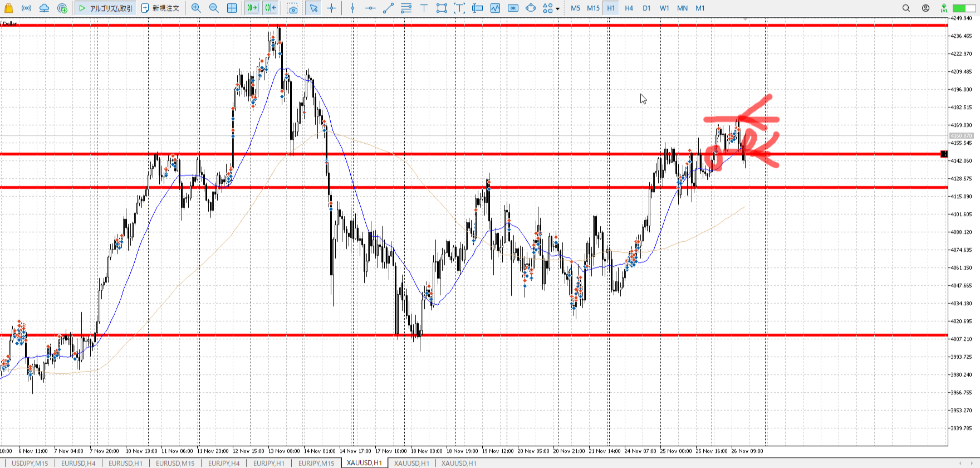Click the zoom out magnifier icon
This screenshot has height=468, width=980.
(214, 8)
